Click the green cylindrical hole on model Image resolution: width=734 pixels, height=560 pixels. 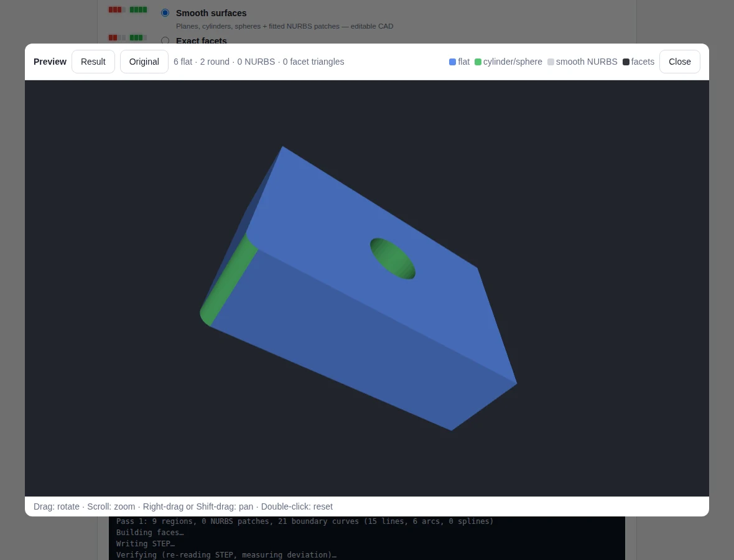tap(393, 259)
